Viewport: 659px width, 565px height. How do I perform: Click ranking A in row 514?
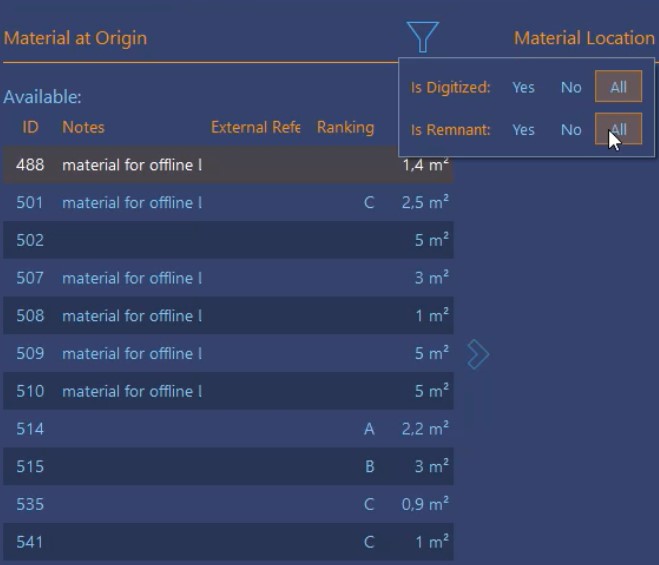(369, 429)
